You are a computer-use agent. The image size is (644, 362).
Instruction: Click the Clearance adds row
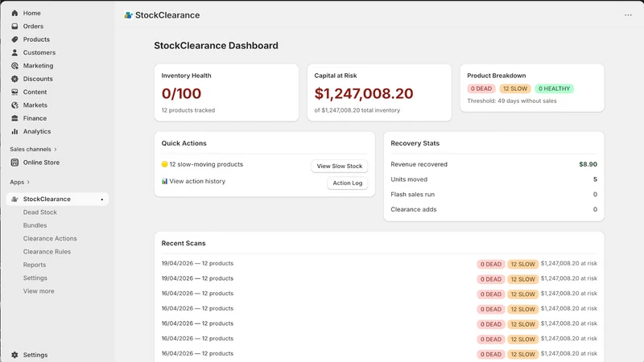click(x=493, y=209)
